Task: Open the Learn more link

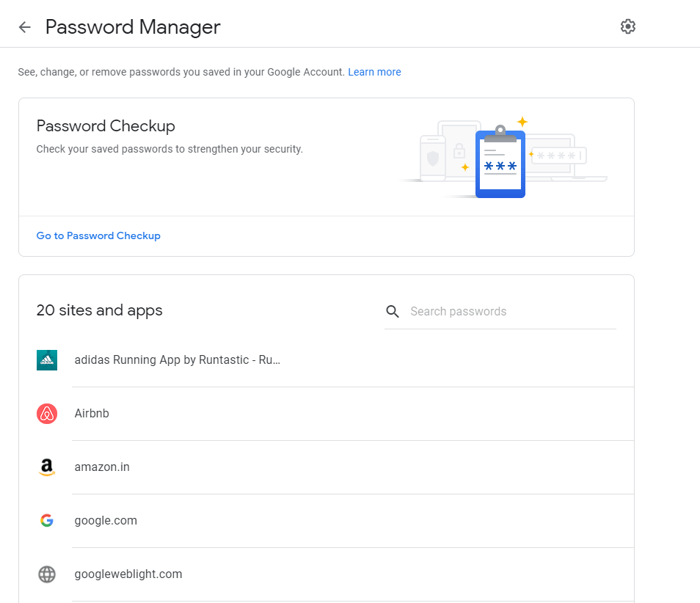Action: (x=374, y=72)
